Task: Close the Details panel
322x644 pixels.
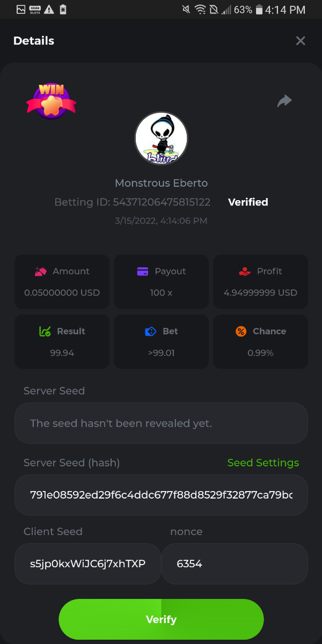Action: 301,41
